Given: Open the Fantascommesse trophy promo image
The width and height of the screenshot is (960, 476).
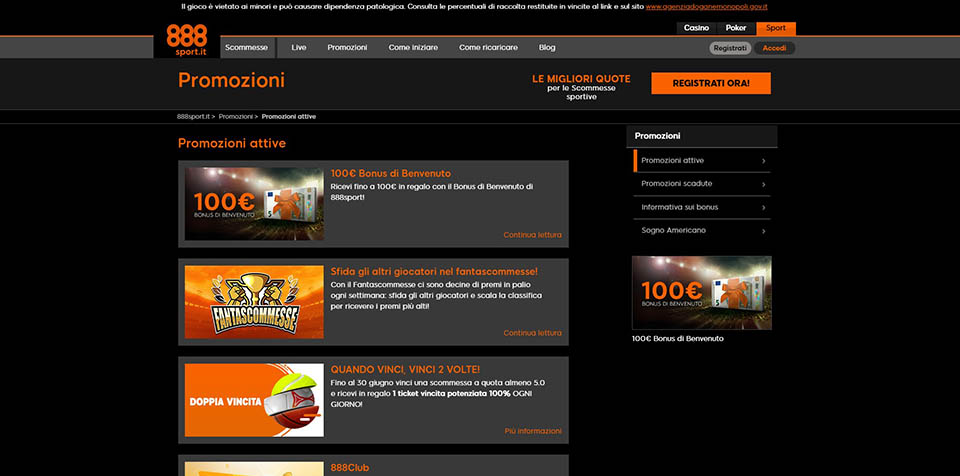Looking at the screenshot, I should (254, 302).
